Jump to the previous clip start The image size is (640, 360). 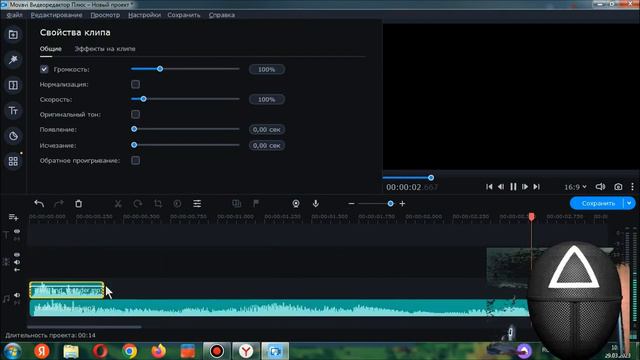[489, 187]
